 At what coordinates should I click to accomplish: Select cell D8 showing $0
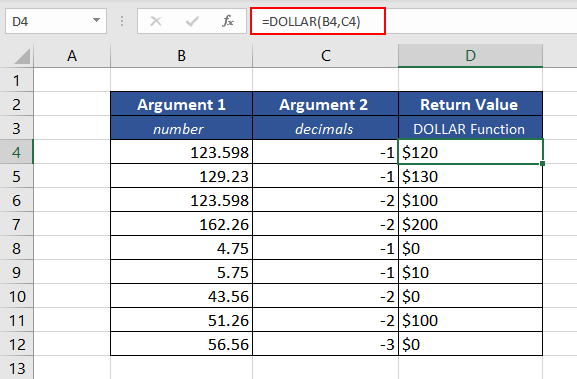(x=470, y=248)
